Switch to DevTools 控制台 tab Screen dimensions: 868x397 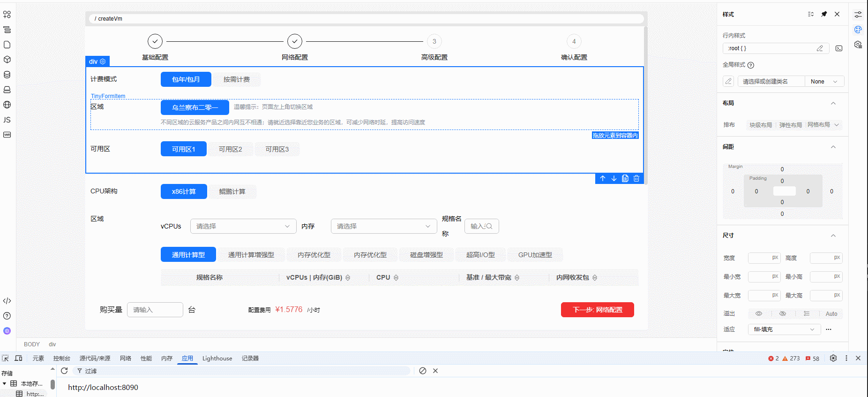tap(62, 358)
